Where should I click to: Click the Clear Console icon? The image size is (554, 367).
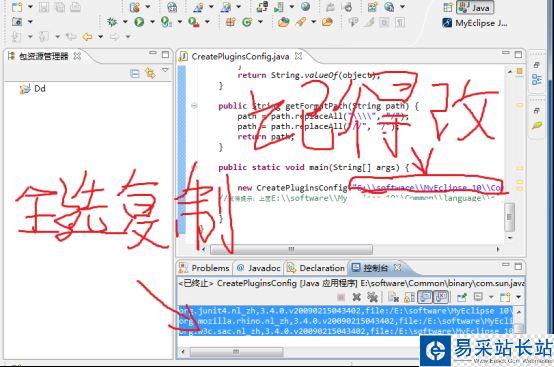click(x=393, y=297)
